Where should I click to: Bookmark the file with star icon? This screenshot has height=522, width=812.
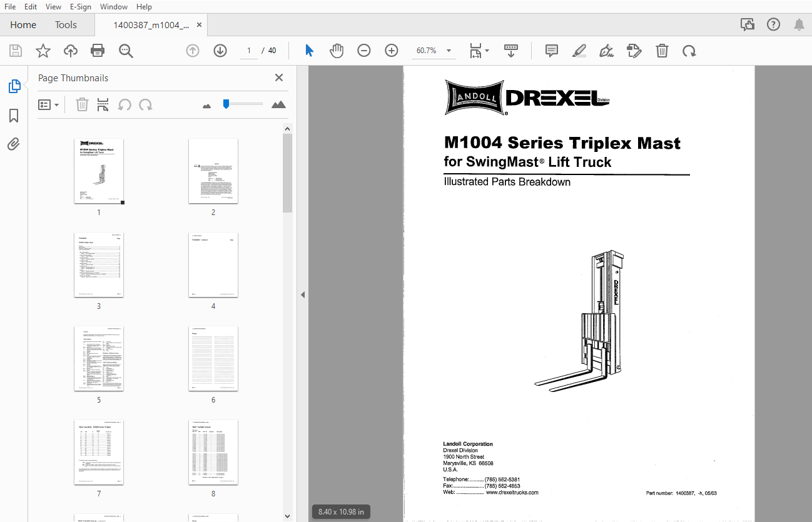(x=43, y=51)
